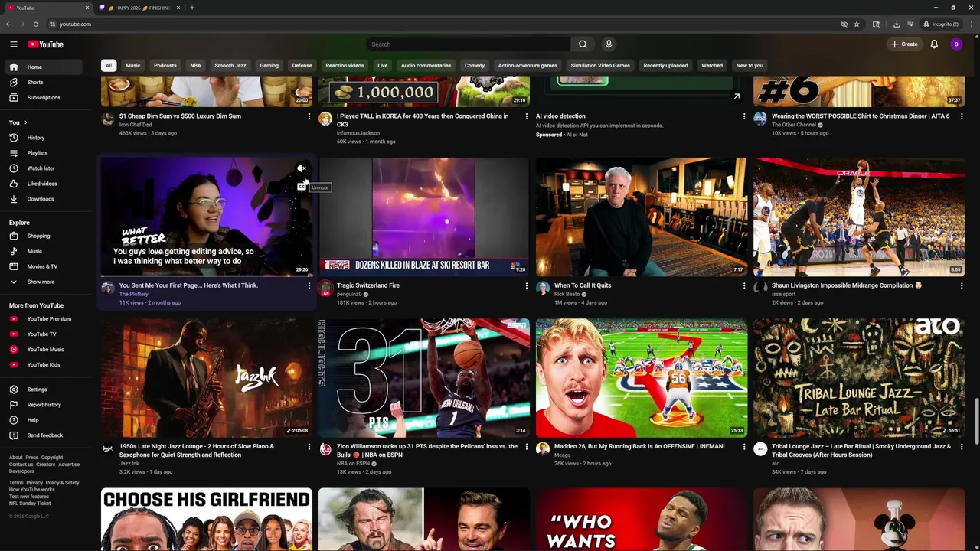The height and width of the screenshot is (551, 980).
Task: Click the Create button
Action: (904, 44)
